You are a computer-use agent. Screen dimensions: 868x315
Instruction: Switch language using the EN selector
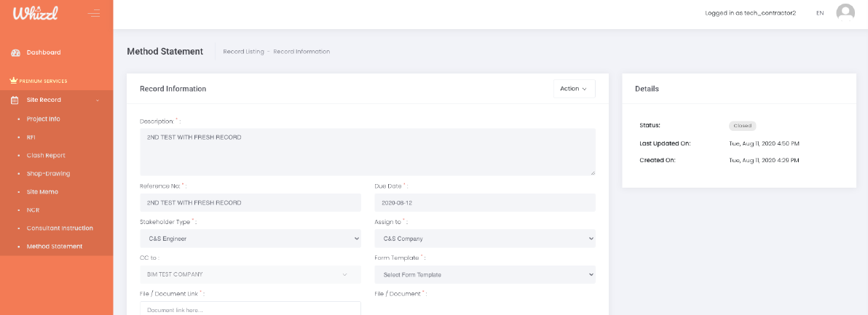[820, 13]
